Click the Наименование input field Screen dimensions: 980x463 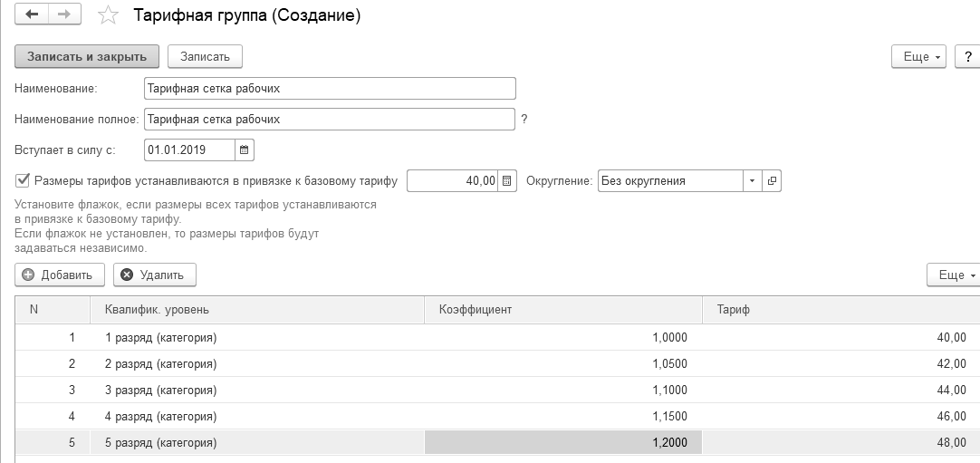click(330, 88)
